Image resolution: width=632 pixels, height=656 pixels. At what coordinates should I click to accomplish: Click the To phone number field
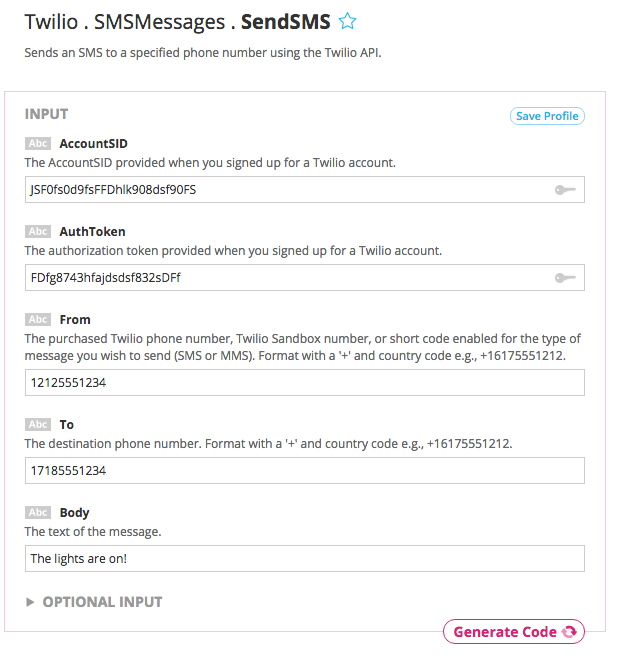tap(304, 471)
